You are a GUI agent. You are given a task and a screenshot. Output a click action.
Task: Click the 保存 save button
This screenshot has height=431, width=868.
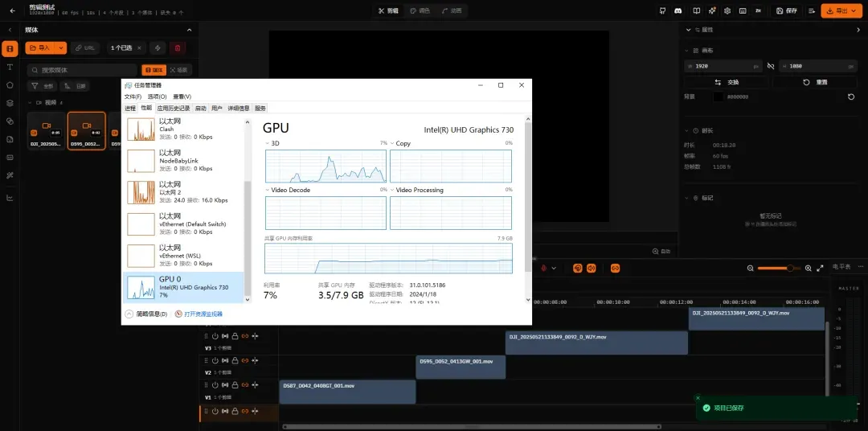[x=787, y=10]
